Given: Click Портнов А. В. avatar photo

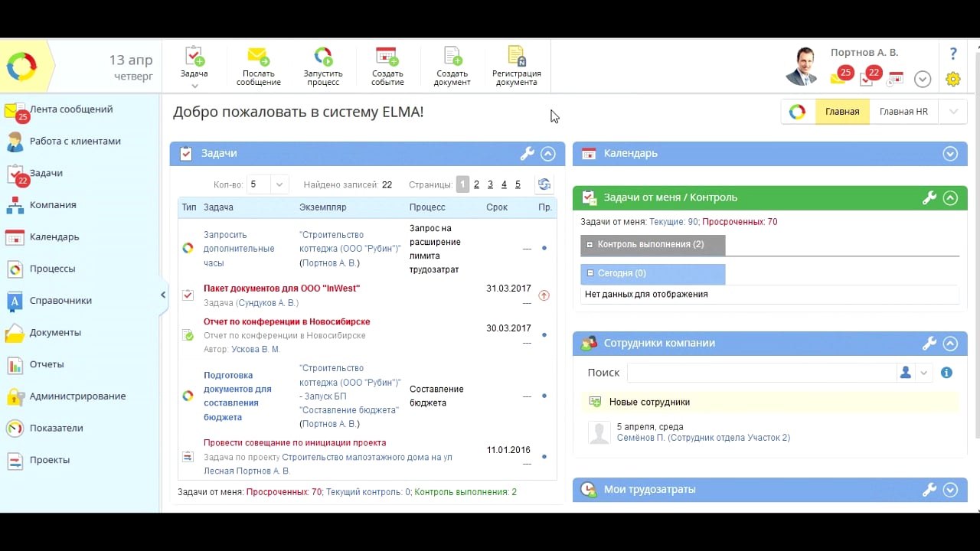Looking at the screenshot, I should pyautogui.click(x=802, y=66).
